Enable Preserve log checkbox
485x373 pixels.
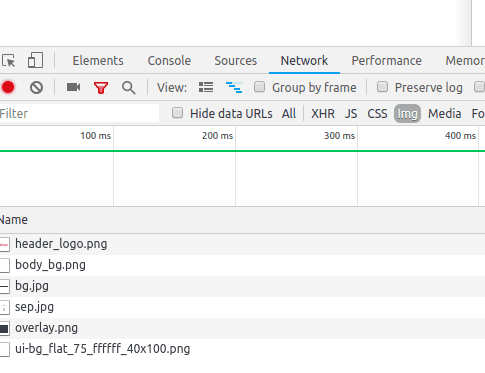click(382, 87)
